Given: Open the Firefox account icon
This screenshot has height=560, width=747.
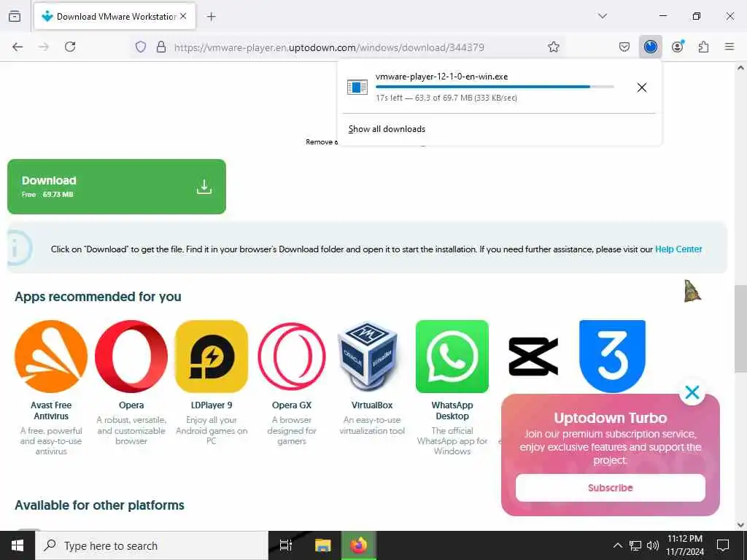Looking at the screenshot, I should 678,47.
